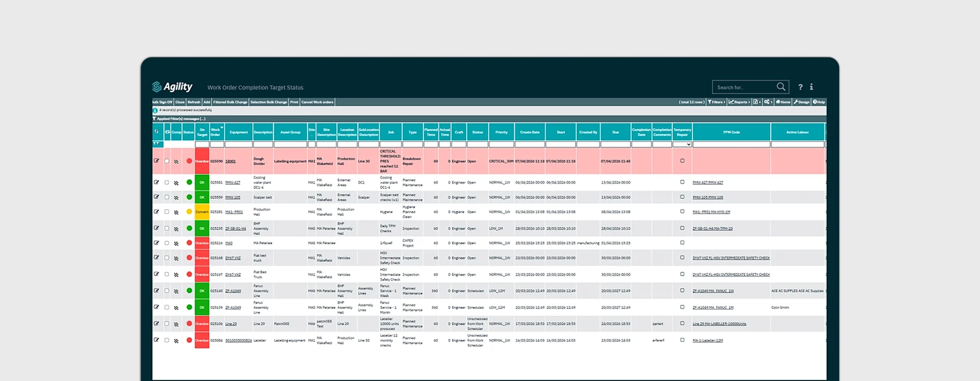The image size is (980, 381).
Task: Open equipment link PMW 427
Action: tap(233, 183)
